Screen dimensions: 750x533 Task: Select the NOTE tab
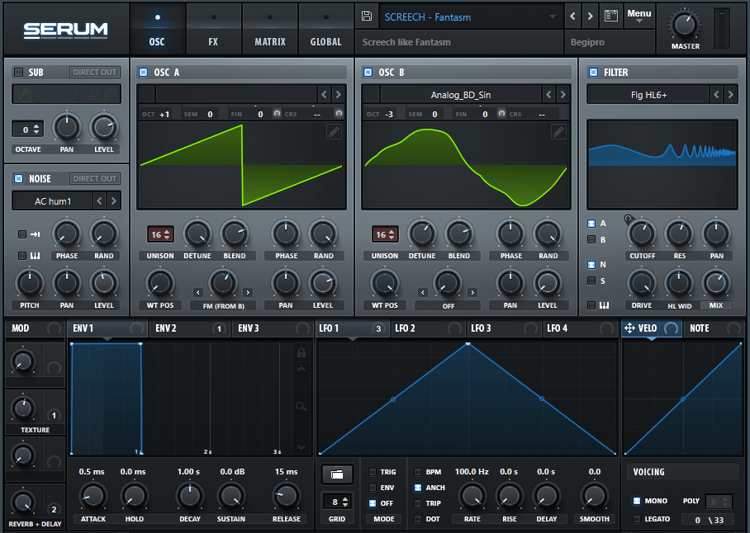pos(714,328)
